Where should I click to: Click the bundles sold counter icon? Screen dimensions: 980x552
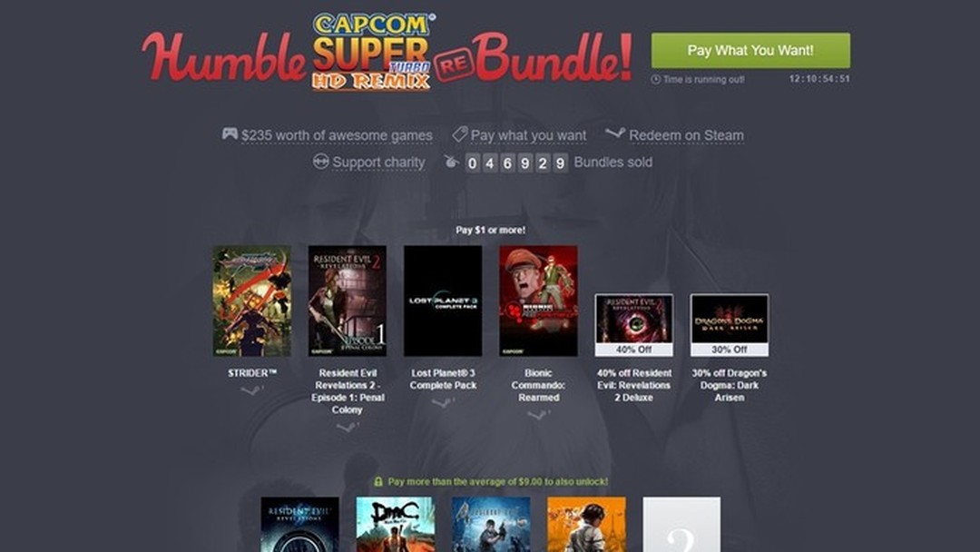451,162
